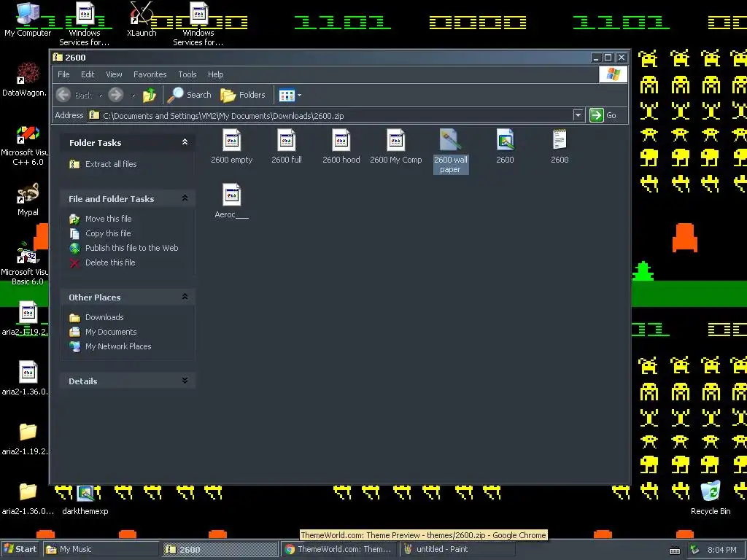Toggle the Folders pane
This screenshot has width=747, height=560.
242,95
